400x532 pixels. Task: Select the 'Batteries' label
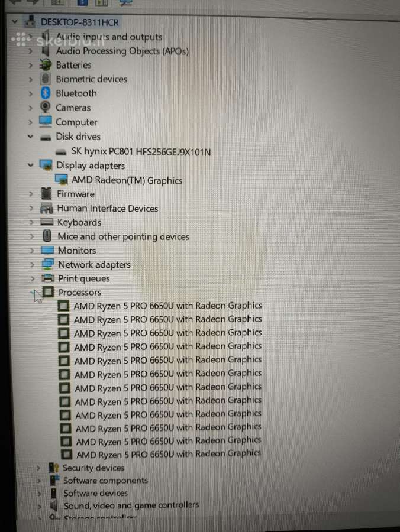click(x=74, y=65)
